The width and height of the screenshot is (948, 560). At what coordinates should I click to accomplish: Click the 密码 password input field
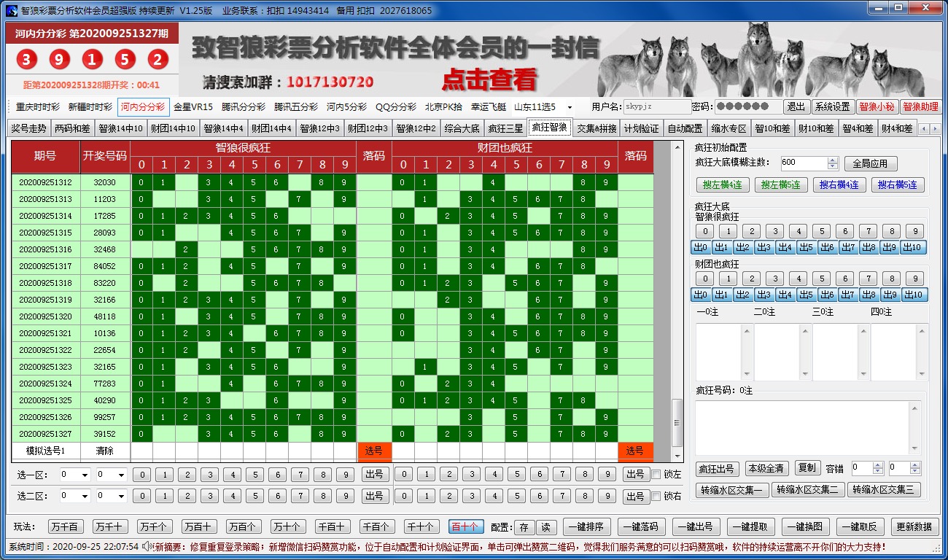(x=737, y=106)
